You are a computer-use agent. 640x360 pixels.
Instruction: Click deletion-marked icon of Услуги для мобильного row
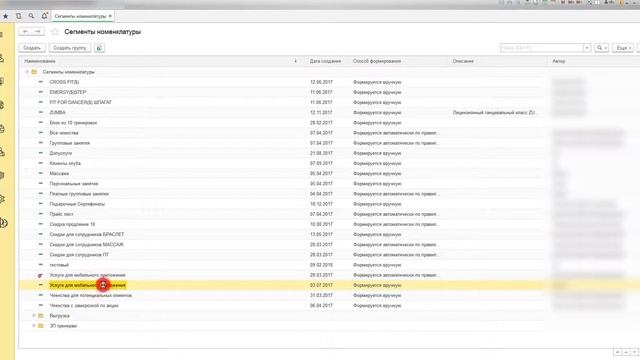coord(40,276)
